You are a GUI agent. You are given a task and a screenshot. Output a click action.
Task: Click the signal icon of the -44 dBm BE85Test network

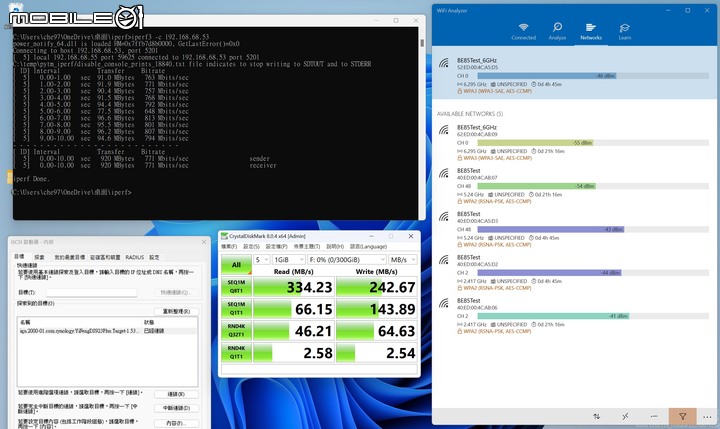(444, 260)
